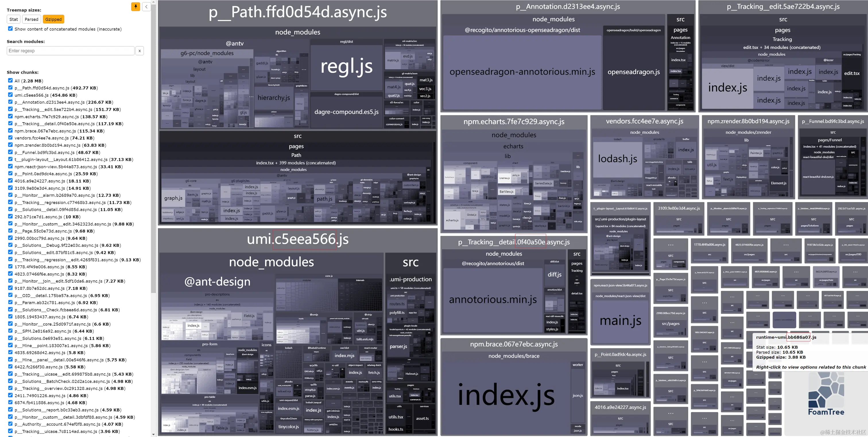Toggle Show content of concatenated modules

click(x=10, y=29)
